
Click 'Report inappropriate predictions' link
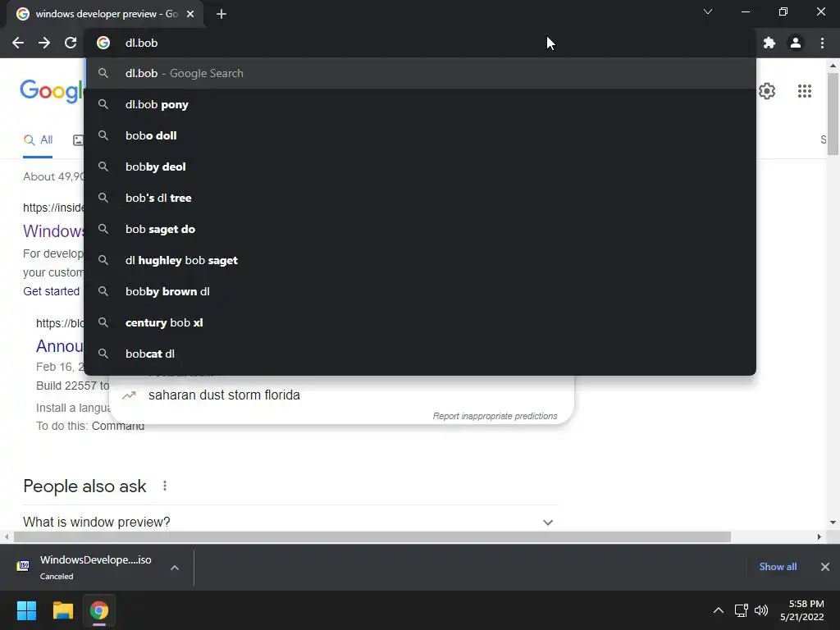495,416
